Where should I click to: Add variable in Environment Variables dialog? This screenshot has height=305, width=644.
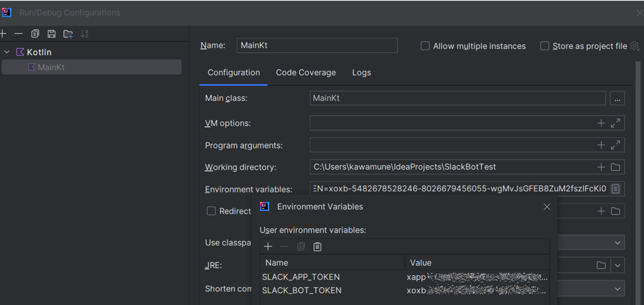[x=268, y=247]
